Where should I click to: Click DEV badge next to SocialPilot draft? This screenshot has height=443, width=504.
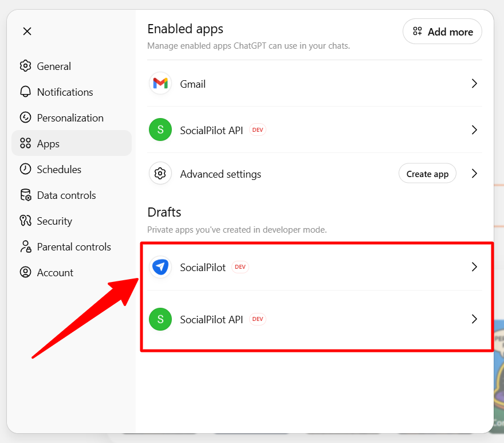(240, 267)
